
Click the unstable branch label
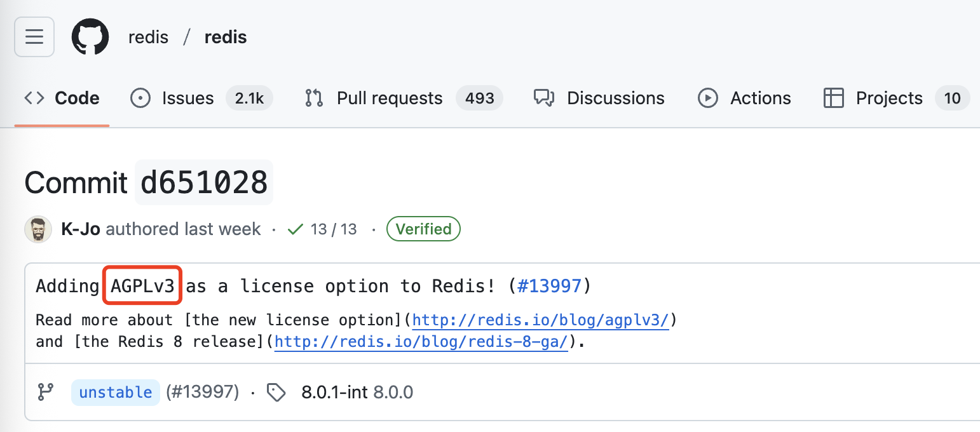point(115,393)
